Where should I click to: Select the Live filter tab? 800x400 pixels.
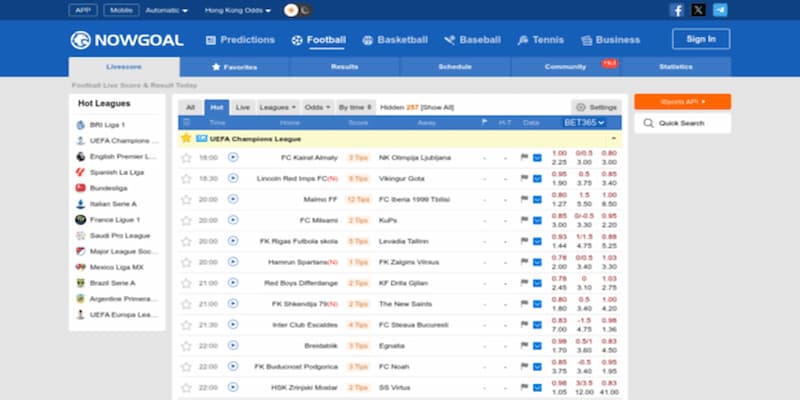[243, 107]
